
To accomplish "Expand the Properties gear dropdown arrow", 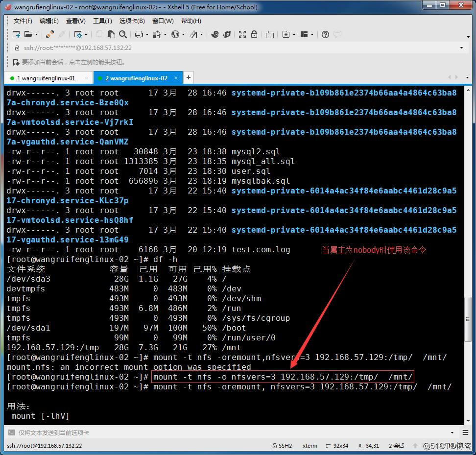I will tap(86, 35).
